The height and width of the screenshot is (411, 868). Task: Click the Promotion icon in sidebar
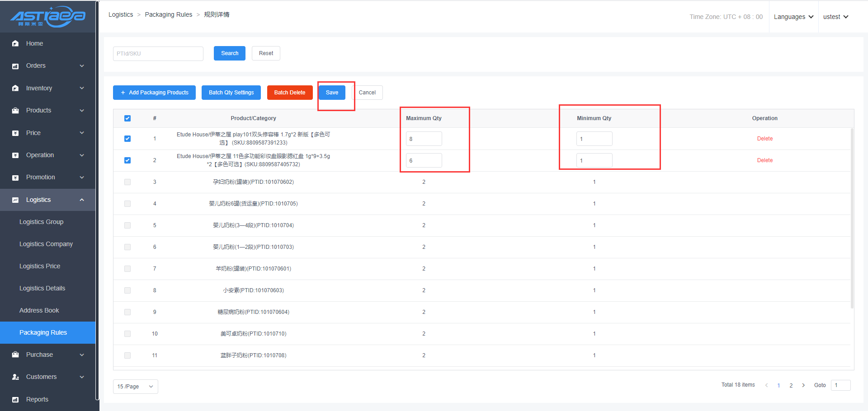pos(15,177)
